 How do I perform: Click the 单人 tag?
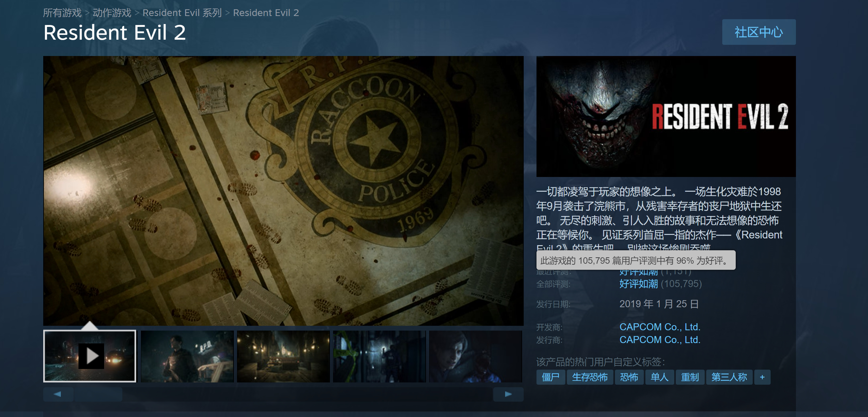tap(659, 377)
